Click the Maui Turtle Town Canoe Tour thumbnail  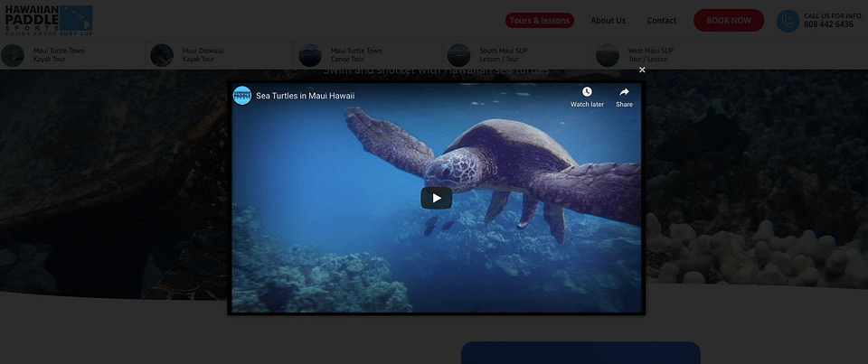310,55
